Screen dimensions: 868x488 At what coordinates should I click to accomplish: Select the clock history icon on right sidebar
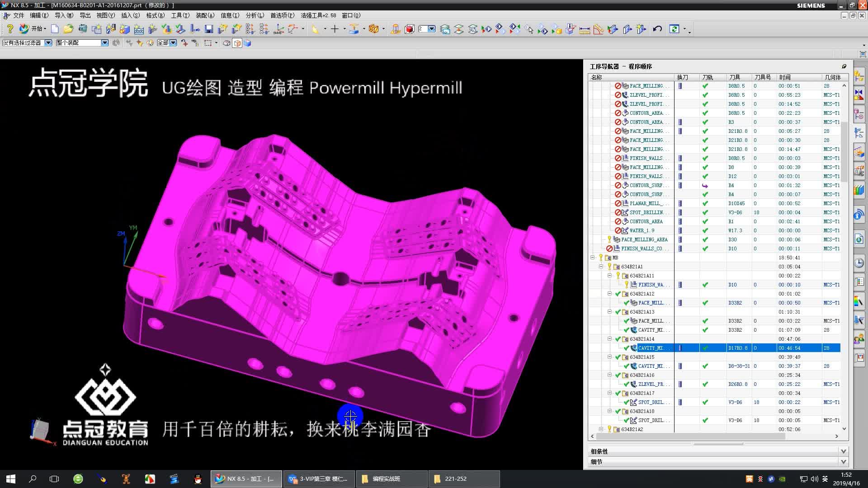tap(859, 261)
